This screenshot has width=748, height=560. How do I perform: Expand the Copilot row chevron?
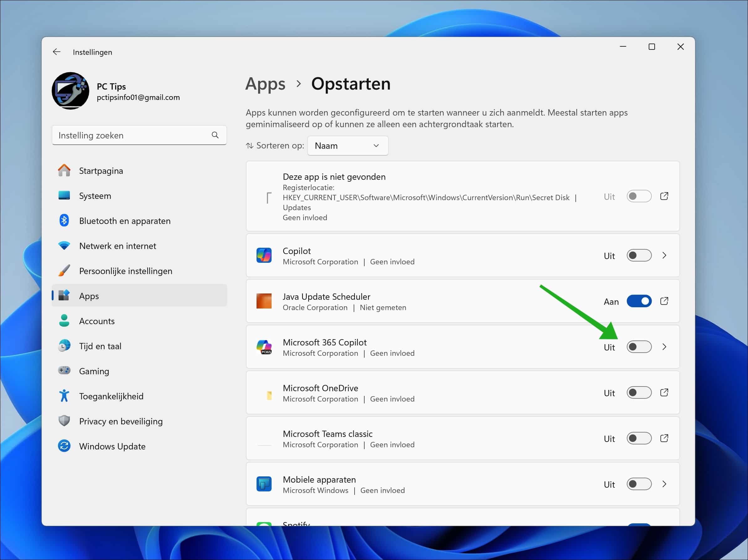point(664,255)
